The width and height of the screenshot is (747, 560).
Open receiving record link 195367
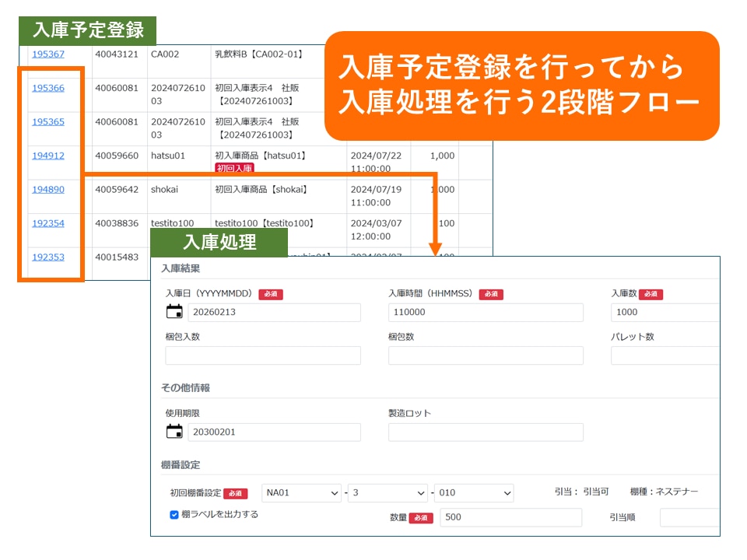[x=47, y=54]
